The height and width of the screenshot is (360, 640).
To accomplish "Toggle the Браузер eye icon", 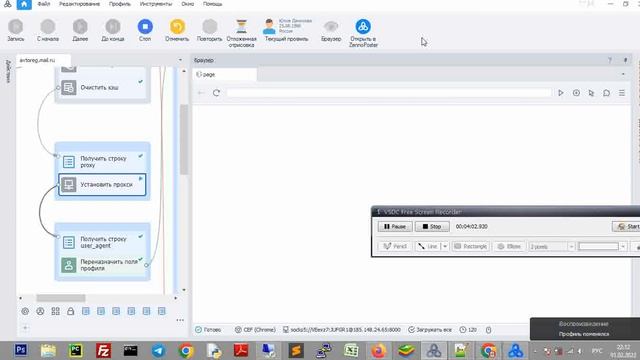I will pos(331,27).
